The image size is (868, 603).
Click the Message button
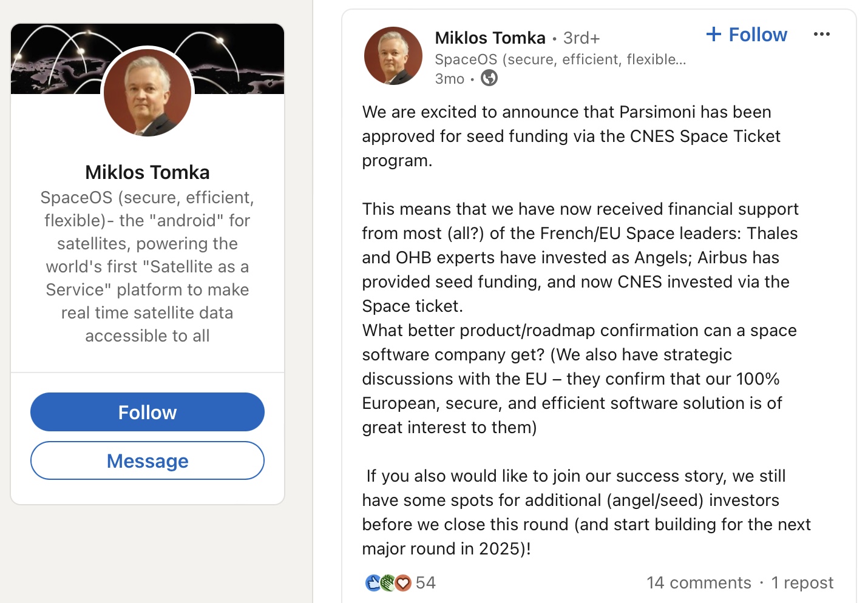[147, 461]
